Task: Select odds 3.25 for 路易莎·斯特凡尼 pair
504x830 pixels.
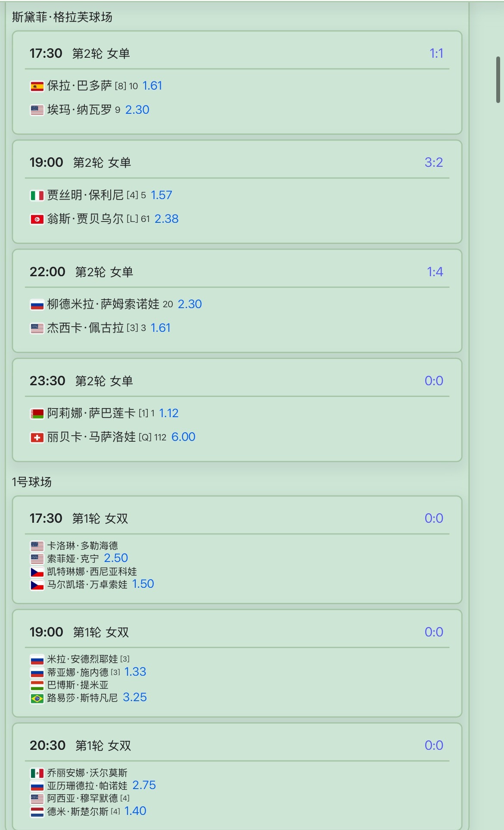Action: 135,697
